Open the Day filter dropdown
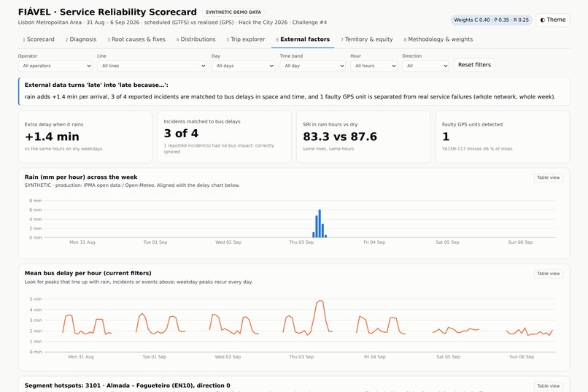The height and width of the screenshot is (392, 588). tap(244, 66)
